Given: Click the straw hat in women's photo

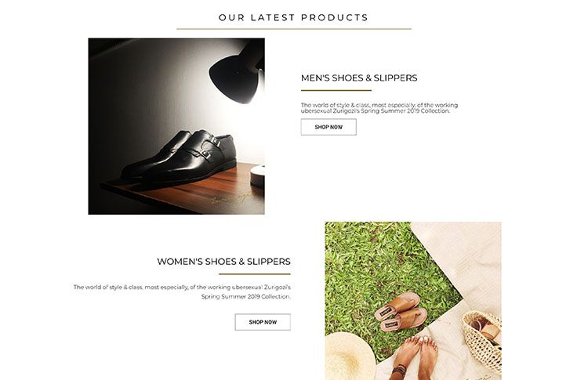Looking at the screenshot, I should (350, 356).
